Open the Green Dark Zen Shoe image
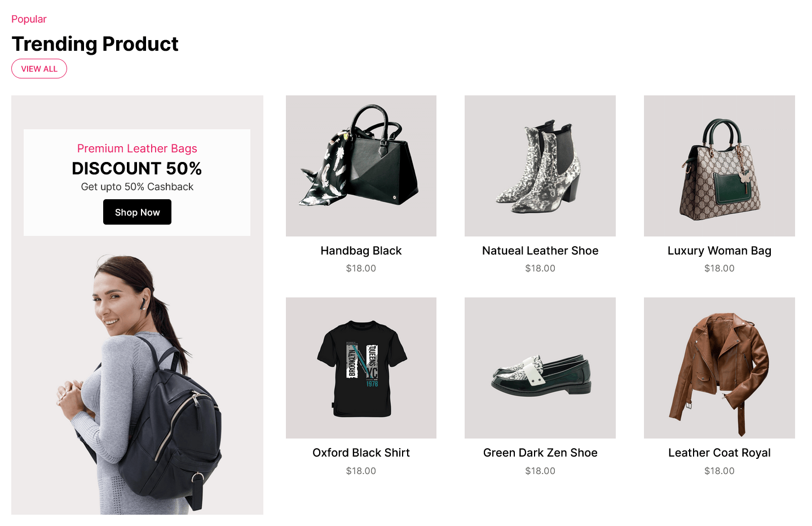812x526 pixels. (540, 368)
